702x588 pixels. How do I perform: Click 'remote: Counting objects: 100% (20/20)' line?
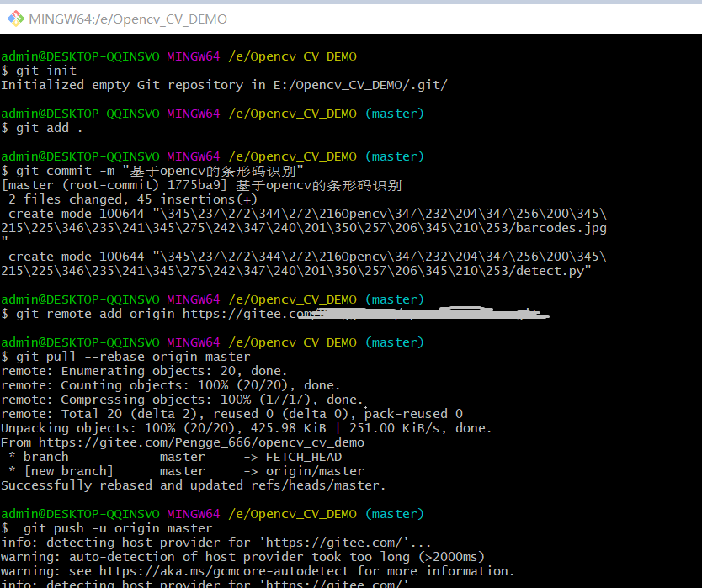(171, 386)
